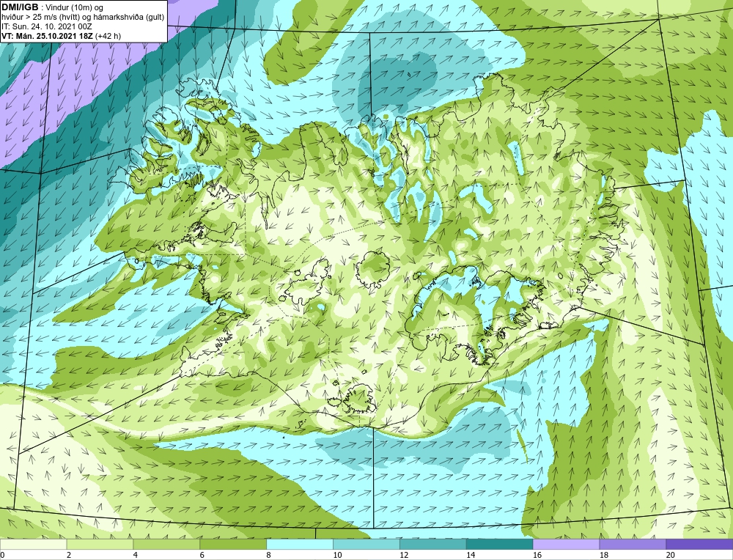Click the 10–12 m/s aqua legend swatch

pyautogui.click(x=366, y=544)
